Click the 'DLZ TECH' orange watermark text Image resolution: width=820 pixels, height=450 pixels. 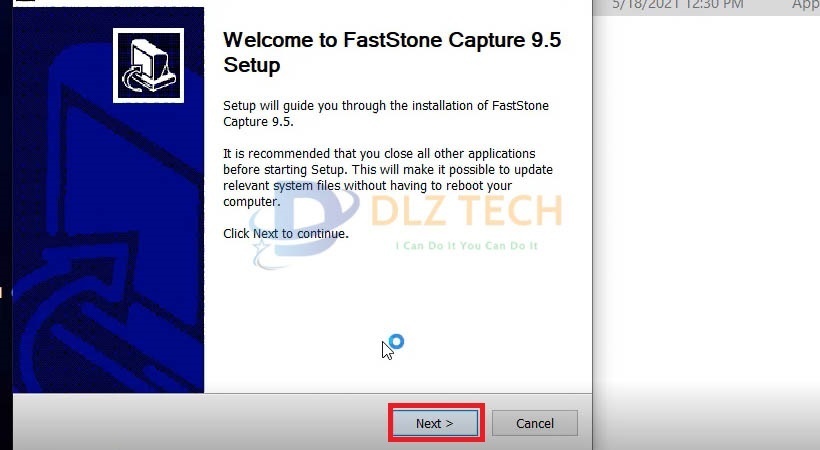[466, 210]
